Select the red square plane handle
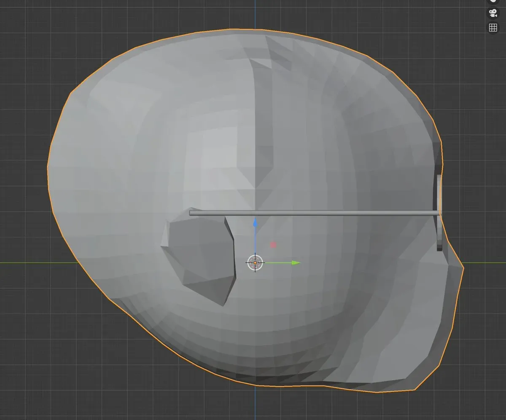506x420 pixels. pyautogui.click(x=273, y=245)
